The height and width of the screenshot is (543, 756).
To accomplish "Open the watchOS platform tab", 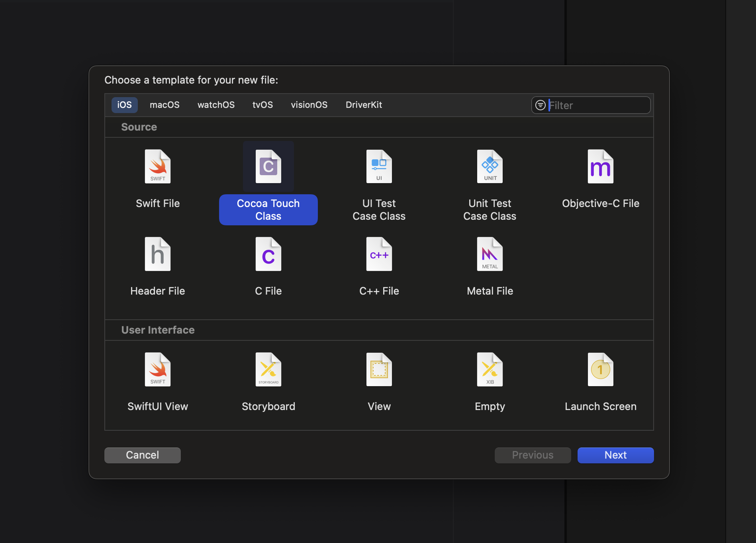I will [216, 105].
